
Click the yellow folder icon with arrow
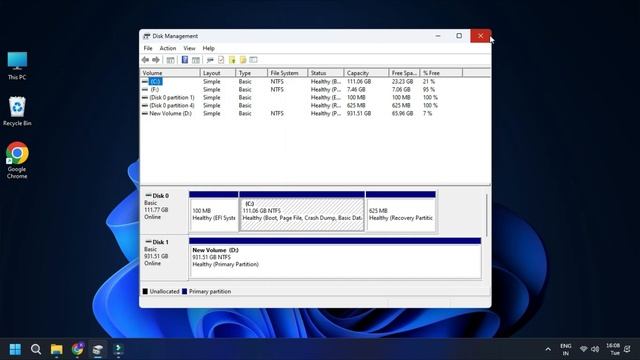(232, 60)
